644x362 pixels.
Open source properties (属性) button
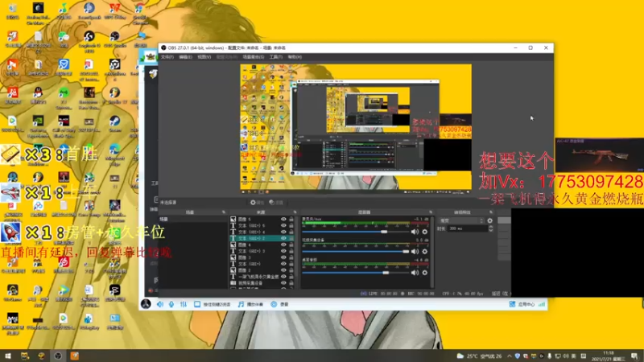(257, 203)
